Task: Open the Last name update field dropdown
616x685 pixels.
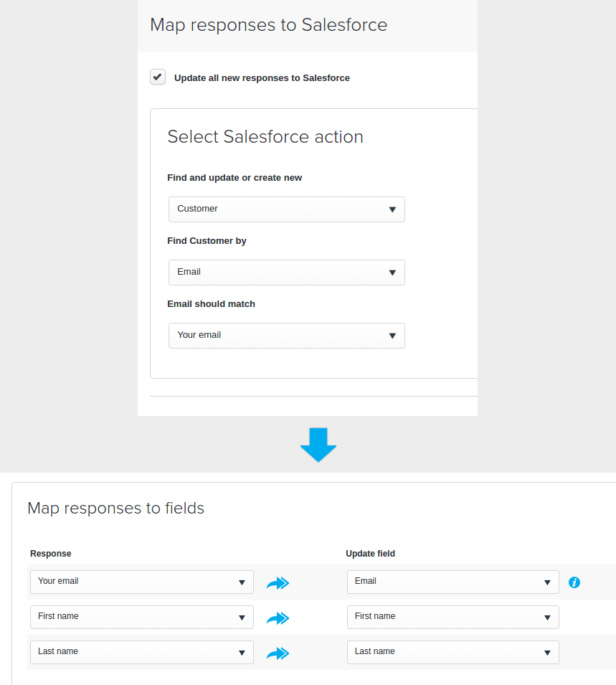Action: (453, 652)
